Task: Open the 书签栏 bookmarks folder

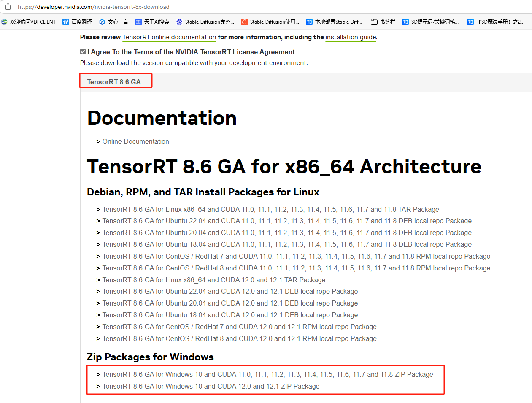Action: 383,22
